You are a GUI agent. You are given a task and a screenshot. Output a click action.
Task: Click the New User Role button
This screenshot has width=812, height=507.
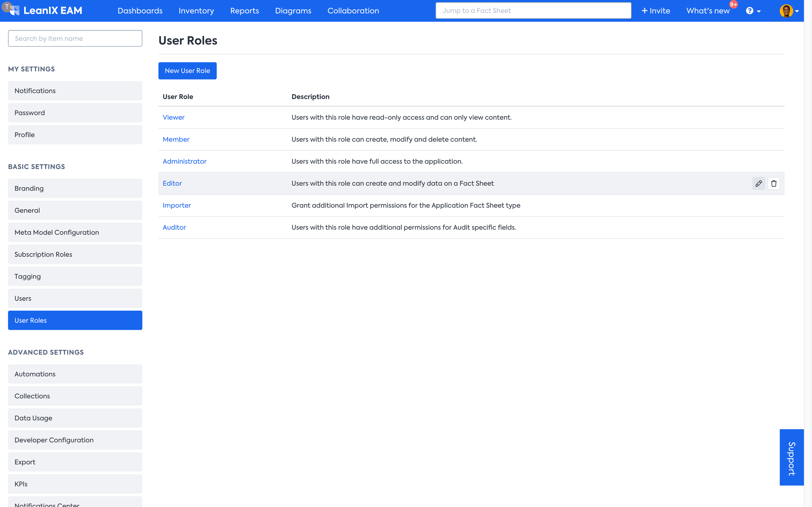pos(187,71)
